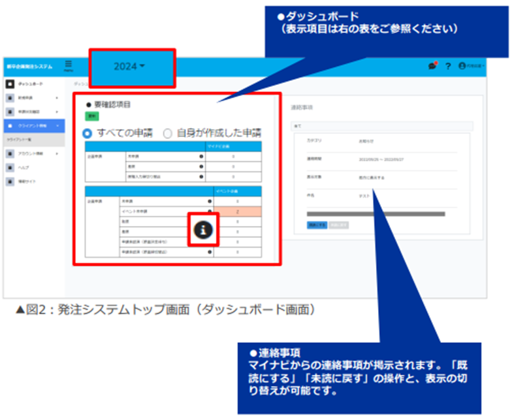Click the ヘルプ sidebar icon
Image resolution: width=512 pixels, height=420 pixels.
point(9,167)
